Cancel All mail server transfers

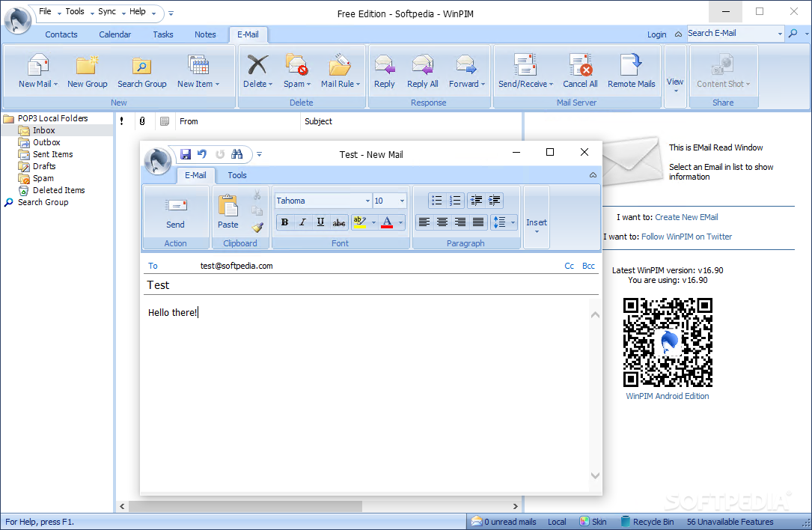pos(580,72)
